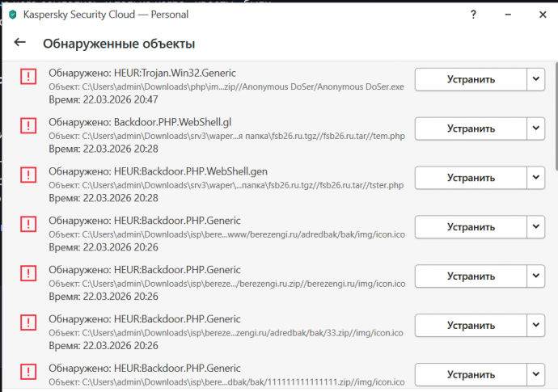
Task: Click alert icon for HEUR:Backdoor.PHP.WebShell.gen entry
Action: 28,175
